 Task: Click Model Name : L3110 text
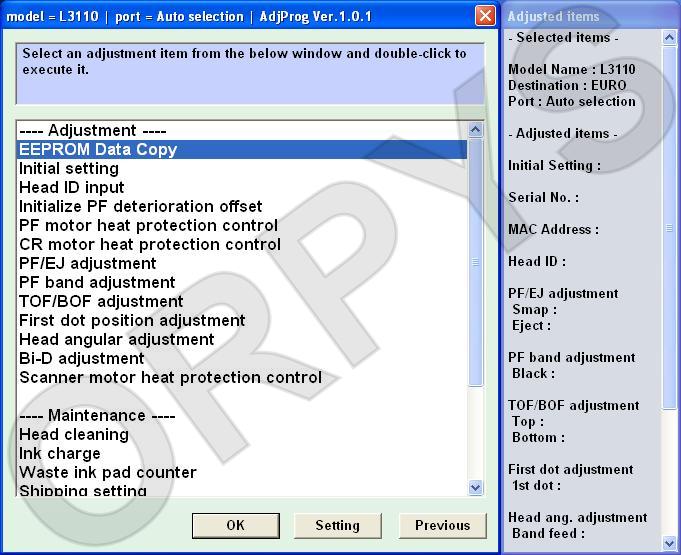572,69
